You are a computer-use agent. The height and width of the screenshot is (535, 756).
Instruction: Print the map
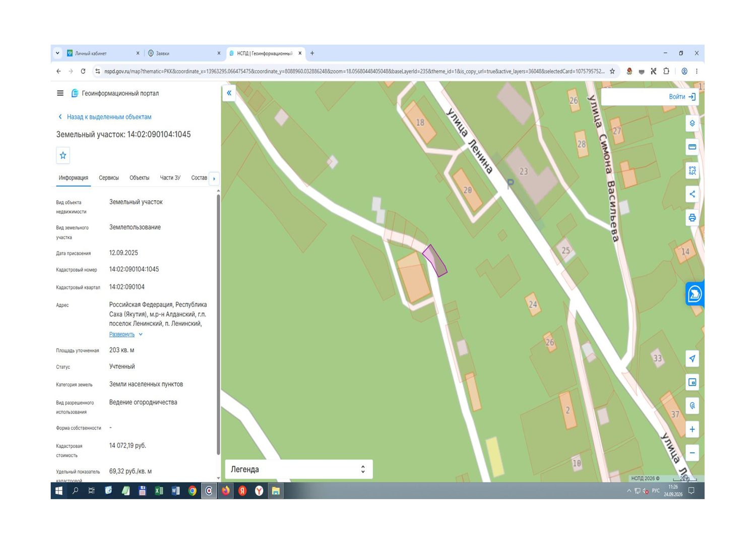point(692,218)
